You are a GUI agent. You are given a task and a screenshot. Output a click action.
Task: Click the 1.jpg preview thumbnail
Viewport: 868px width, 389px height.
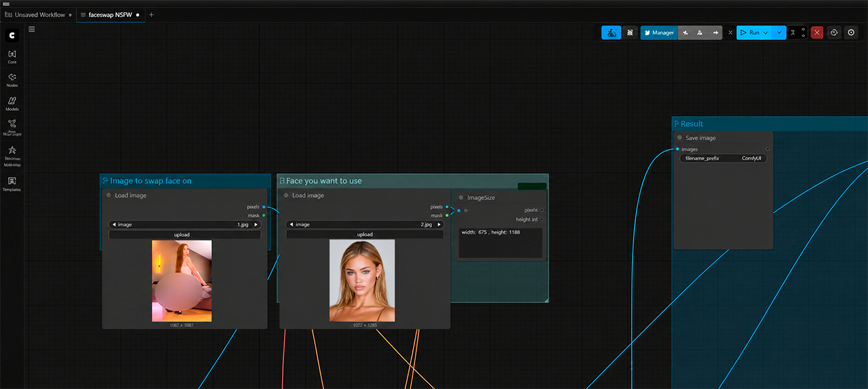point(182,281)
